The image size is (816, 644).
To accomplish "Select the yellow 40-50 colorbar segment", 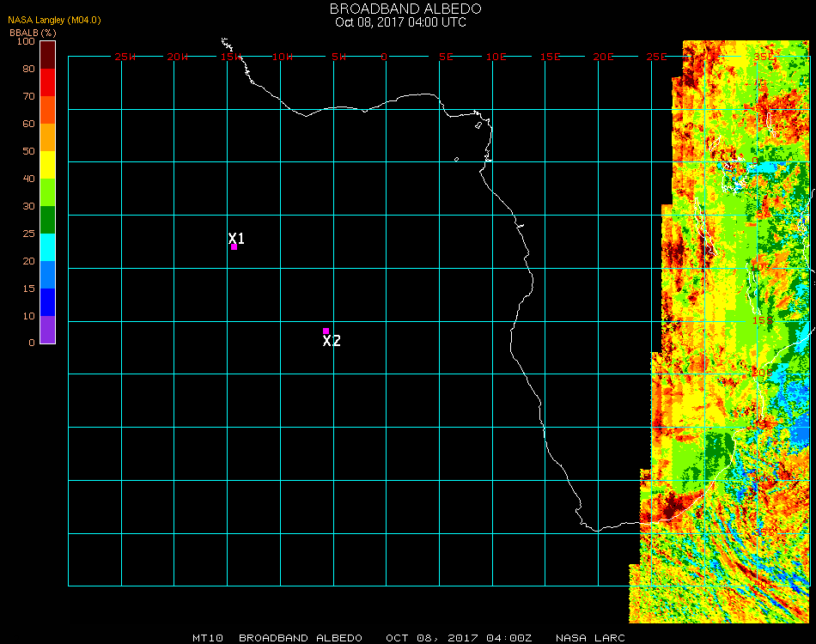I will 48,165.
